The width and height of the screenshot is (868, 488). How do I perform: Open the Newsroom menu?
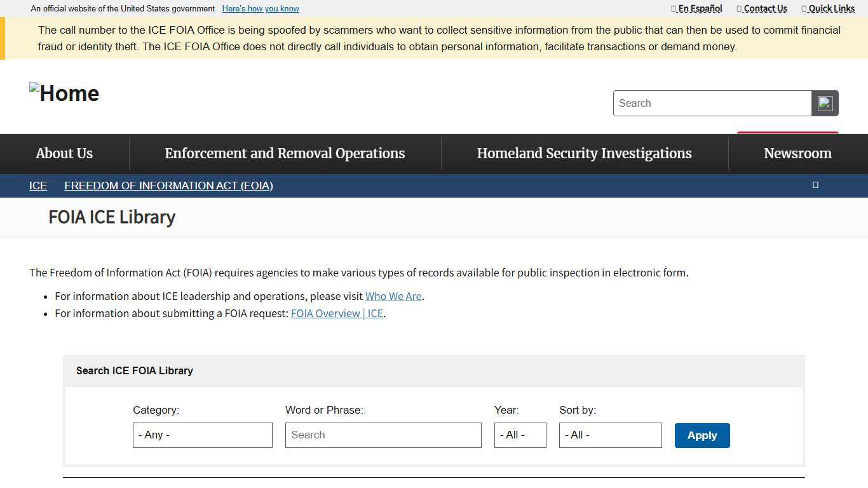(x=797, y=153)
